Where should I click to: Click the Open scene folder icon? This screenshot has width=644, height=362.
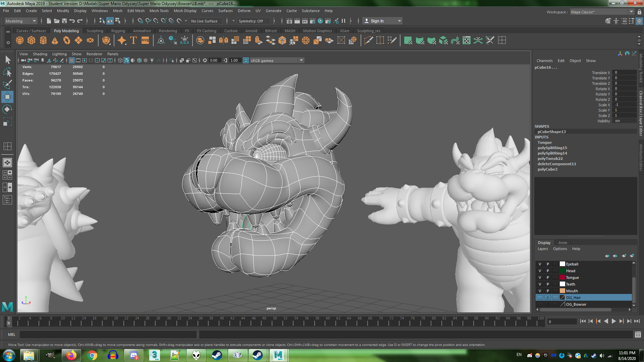pos(57,21)
